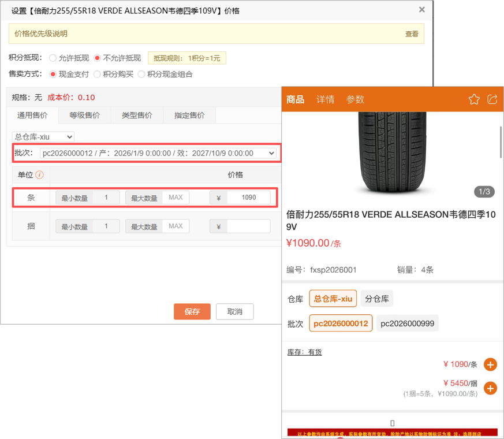This screenshot has height=439, width=504.
Task: Click the plus icon beside ¥1090/条
Action: click(490, 364)
